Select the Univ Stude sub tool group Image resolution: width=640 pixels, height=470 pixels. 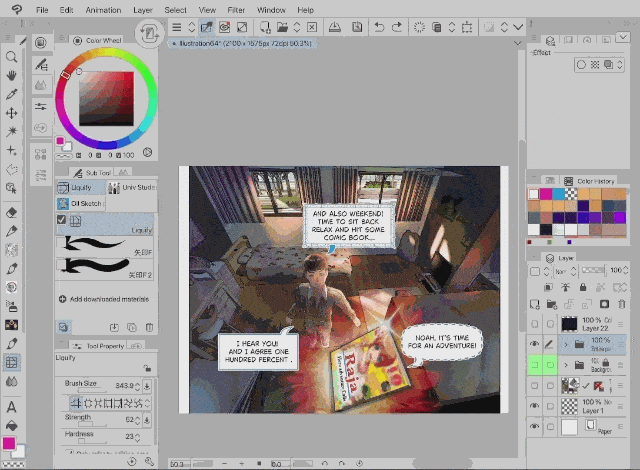click(x=131, y=188)
